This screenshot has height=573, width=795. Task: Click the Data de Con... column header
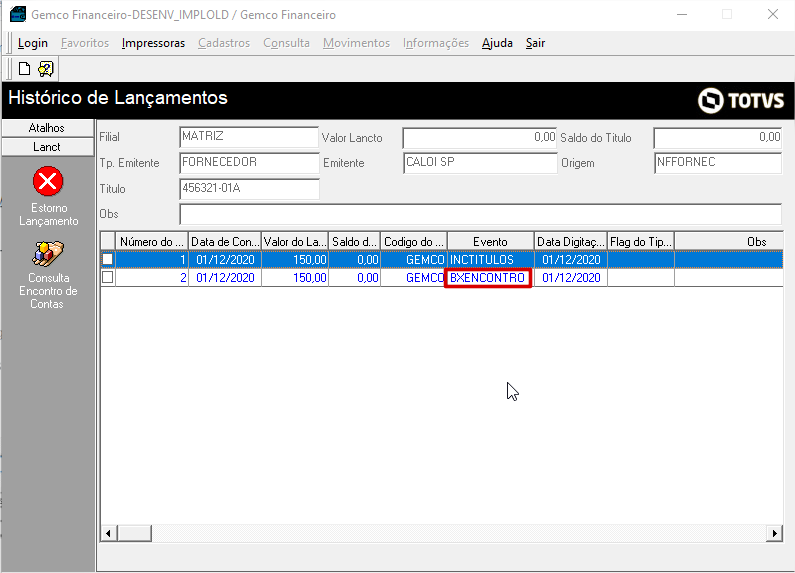tap(225, 241)
